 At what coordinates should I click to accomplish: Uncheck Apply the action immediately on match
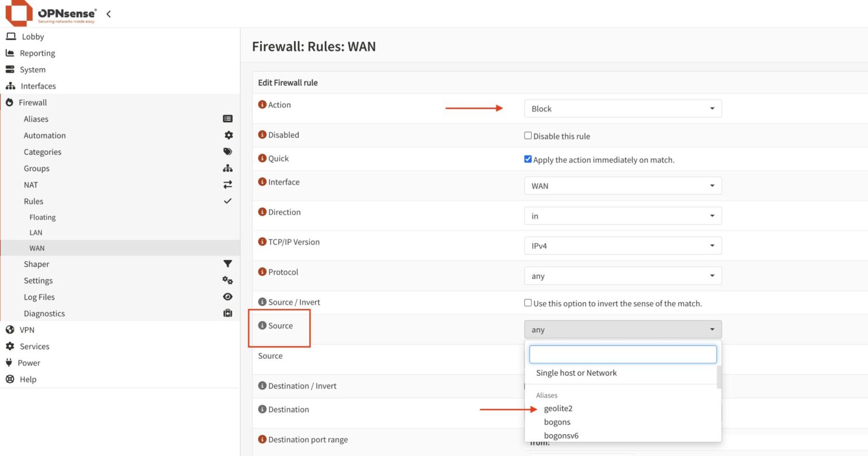pos(528,159)
